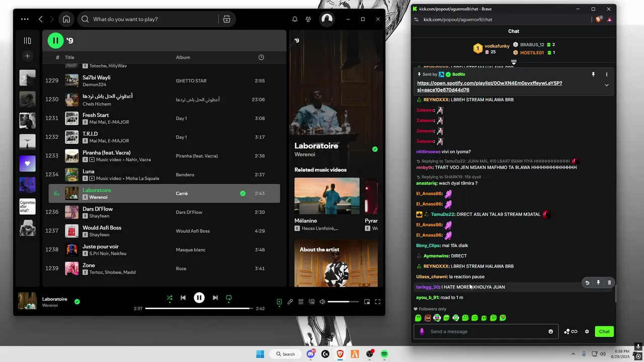Reply to tarikgg_30 message
The height and width of the screenshot is (362, 644).
(587, 283)
